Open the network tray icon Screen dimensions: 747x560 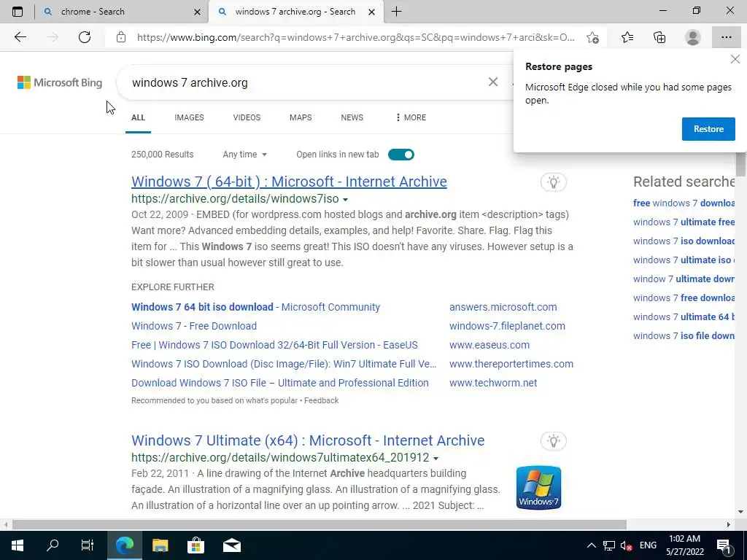point(609,545)
